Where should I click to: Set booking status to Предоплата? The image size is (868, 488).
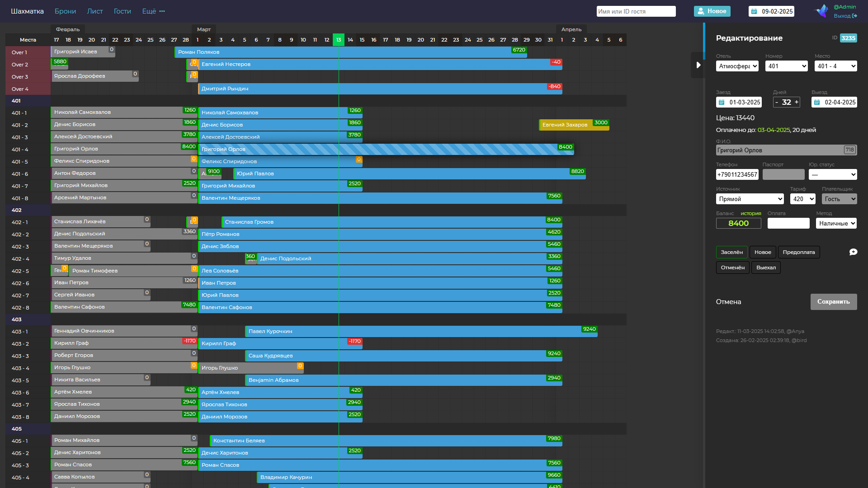[x=799, y=252]
